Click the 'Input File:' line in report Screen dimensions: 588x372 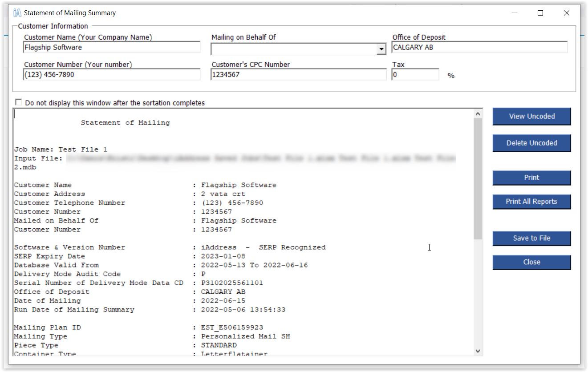click(x=235, y=158)
